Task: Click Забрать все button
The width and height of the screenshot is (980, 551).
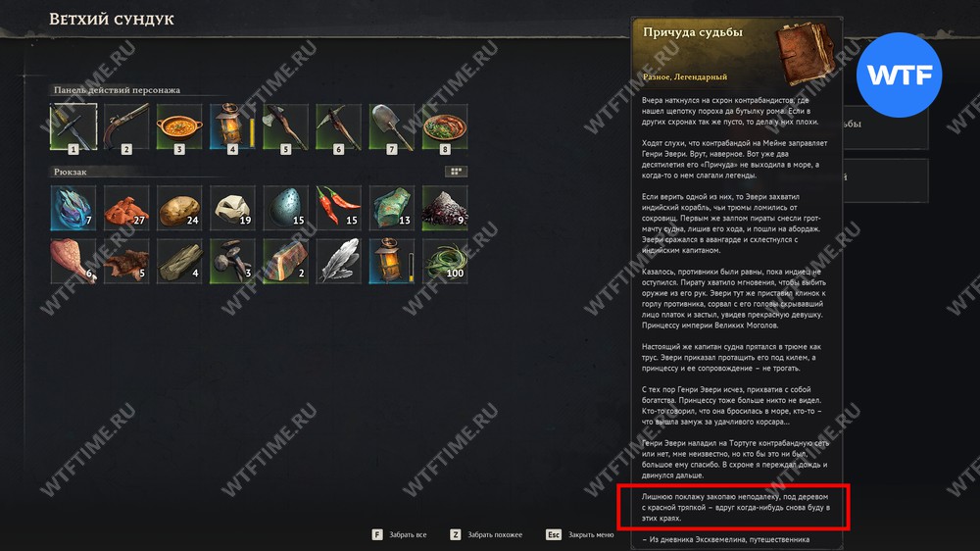Action: click(400, 534)
